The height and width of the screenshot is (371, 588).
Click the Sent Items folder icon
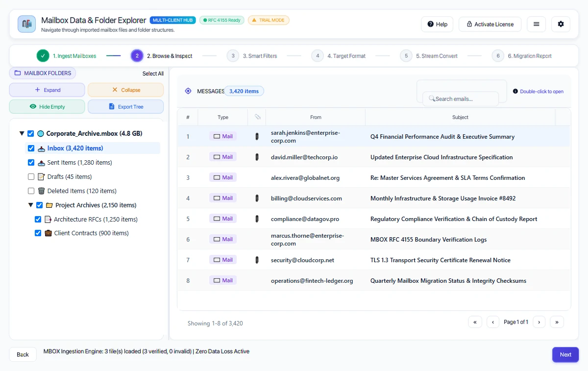pyautogui.click(x=42, y=163)
